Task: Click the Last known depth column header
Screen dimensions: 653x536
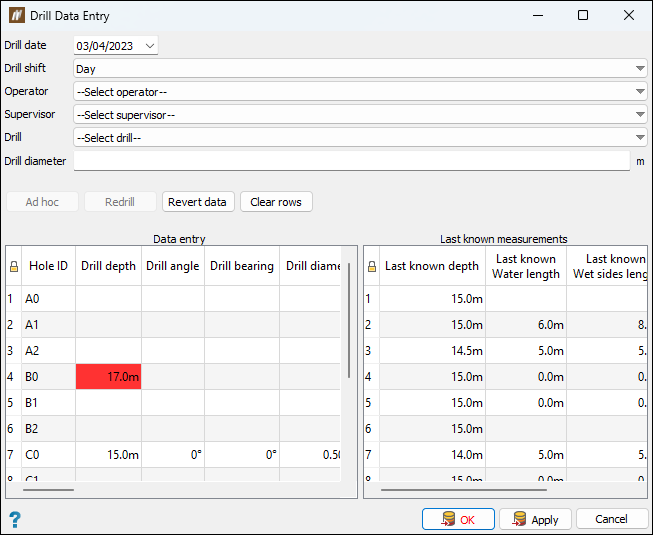Action: 432,266
